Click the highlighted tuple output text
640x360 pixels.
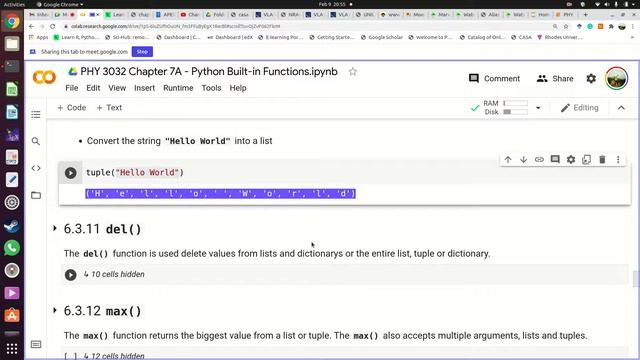coord(220,193)
